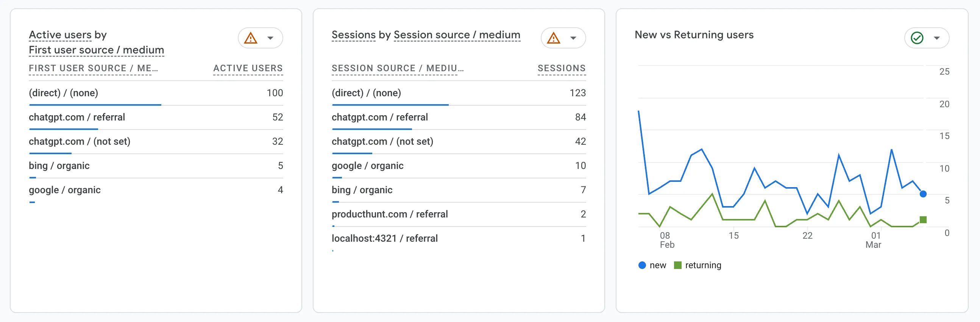Open the 'Session source / medium' dimension link

(x=456, y=34)
